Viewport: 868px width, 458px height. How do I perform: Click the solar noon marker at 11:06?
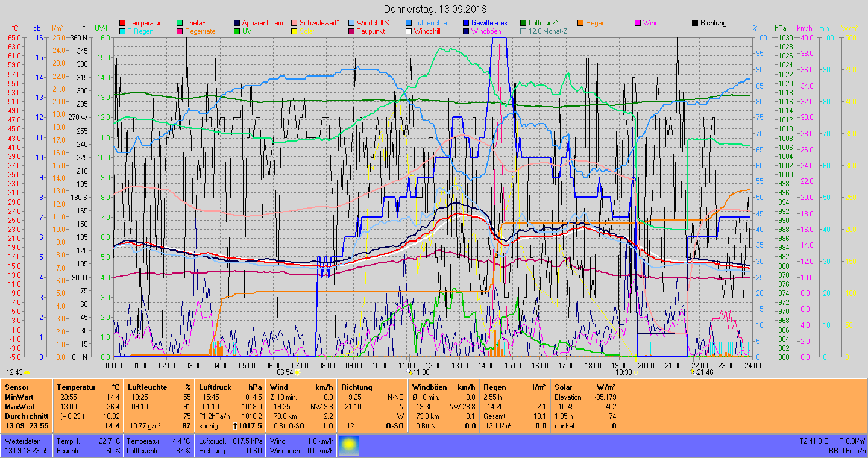point(409,372)
